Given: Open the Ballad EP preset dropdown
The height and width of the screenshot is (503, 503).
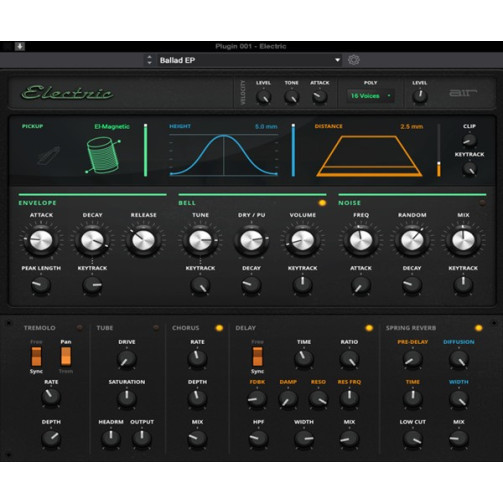Looking at the screenshot, I should pos(250,60).
